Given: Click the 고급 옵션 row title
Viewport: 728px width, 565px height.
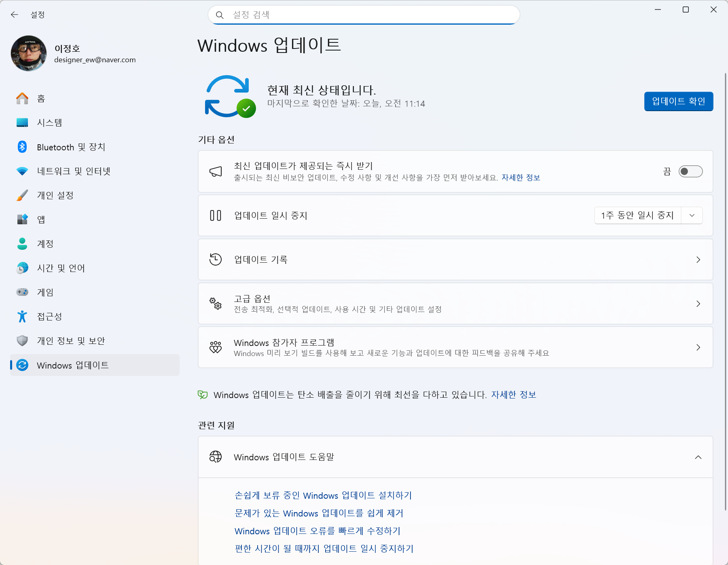Looking at the screenshot, I should (252, 299).
